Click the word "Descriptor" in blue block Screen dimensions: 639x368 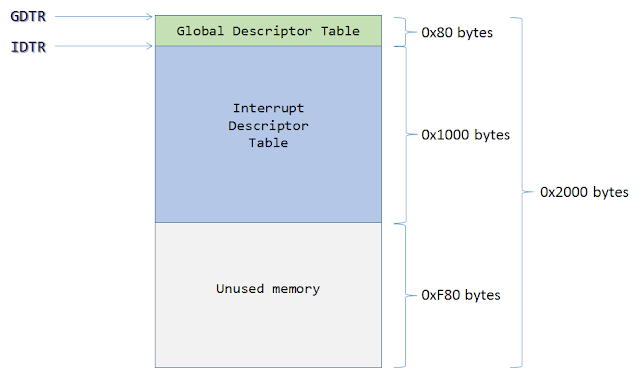pyautogui.click(x=268, y=126)
